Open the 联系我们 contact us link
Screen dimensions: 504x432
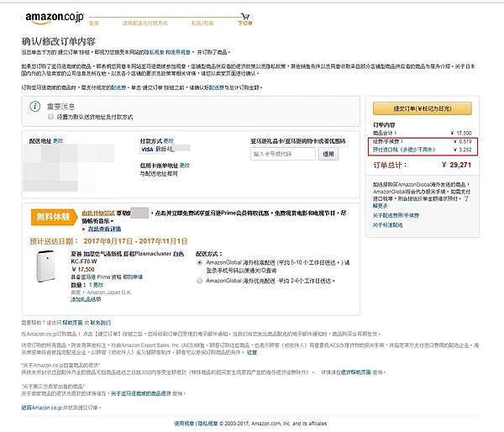(100, 323)
